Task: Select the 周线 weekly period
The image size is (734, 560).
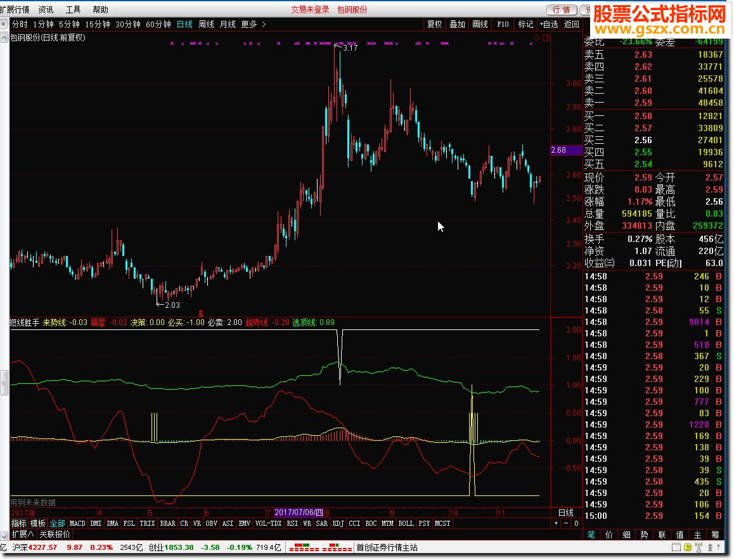Action: coord(206,24)
